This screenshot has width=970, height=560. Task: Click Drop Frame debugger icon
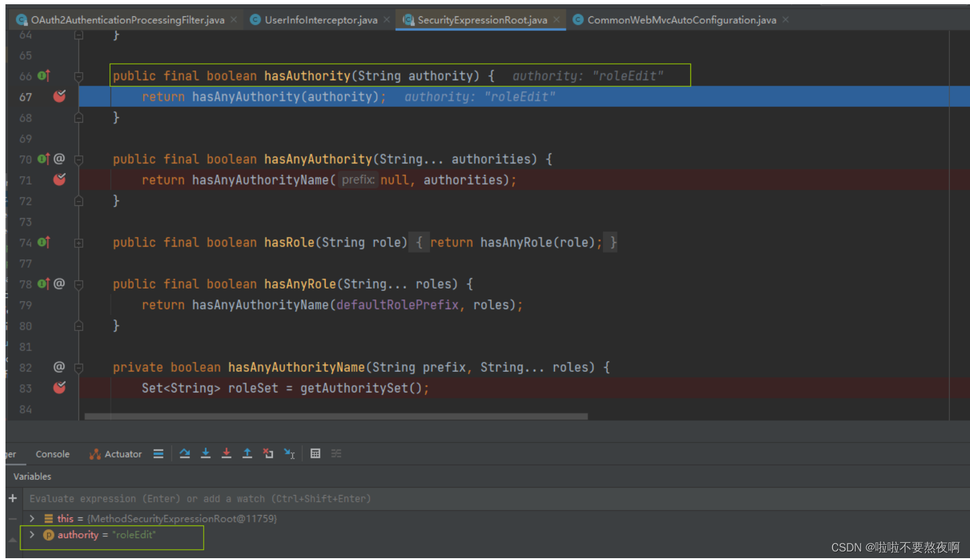point(268,454)
